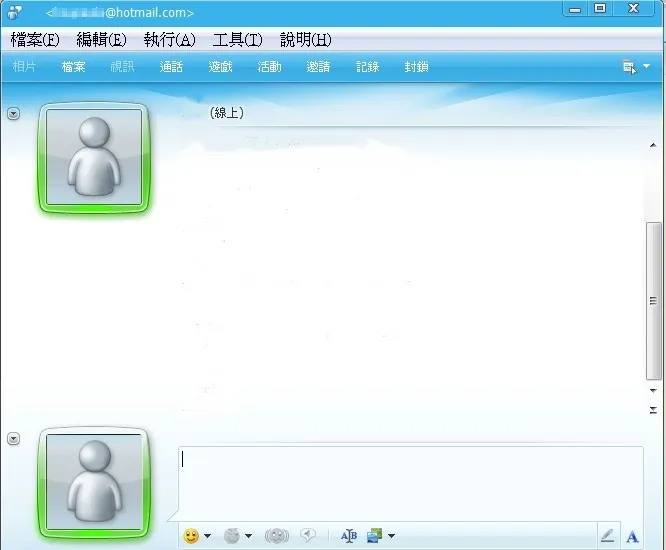The height and width of the screenshot is (550, 666).
Task: Click the show menu icon in toolbar
Action: 629,67
